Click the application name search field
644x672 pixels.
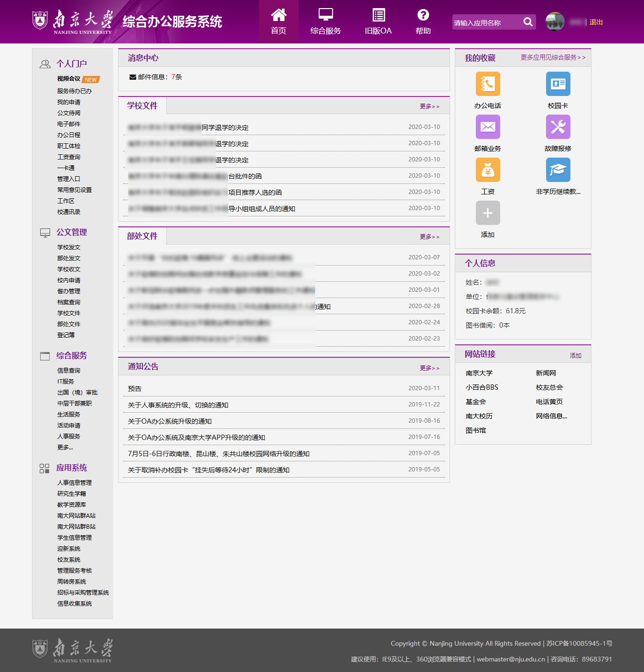click(x=485, y=22)
